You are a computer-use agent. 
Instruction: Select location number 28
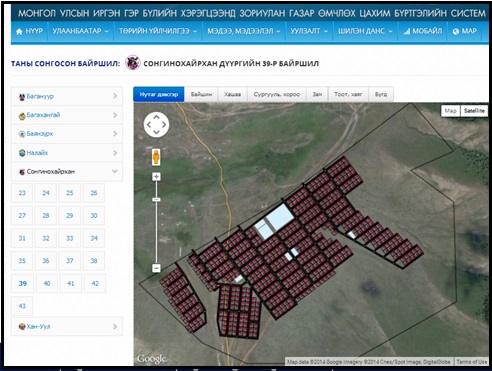46,216
